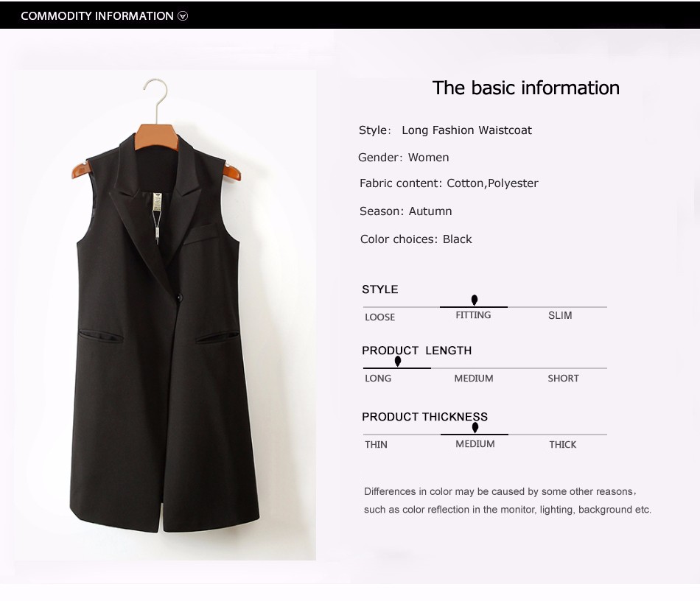Viewport: 700px width, 601px height.
Task: Click the "The basic information" heading
Action: tap(526, 88)
